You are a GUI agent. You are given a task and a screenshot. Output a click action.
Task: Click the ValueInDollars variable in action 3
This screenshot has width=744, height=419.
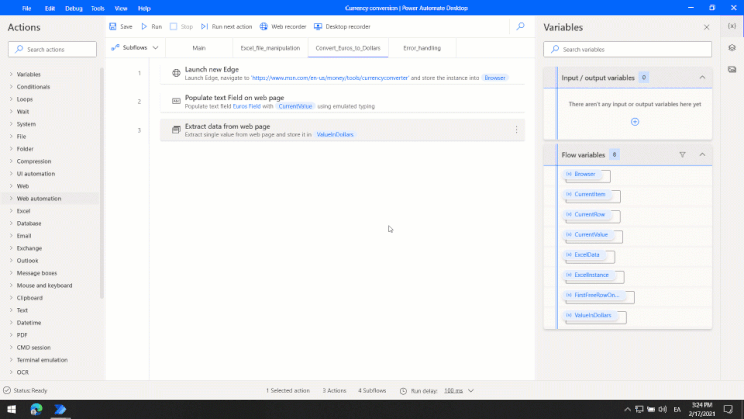tap(335, 135)
